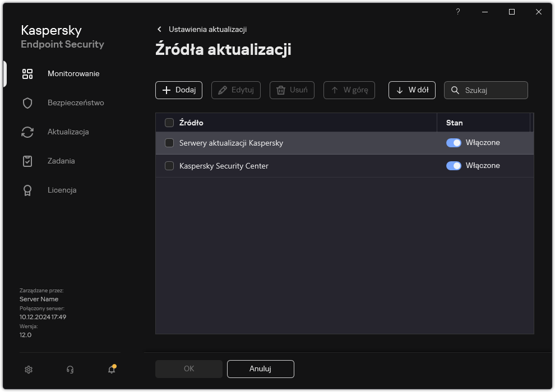The image size is (555, 392).
Task: Sort by the Źródło column header
Action: coord(191,123)
